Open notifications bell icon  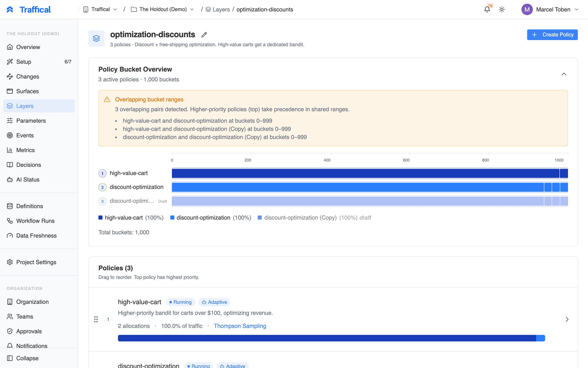(x=487, y=9)
